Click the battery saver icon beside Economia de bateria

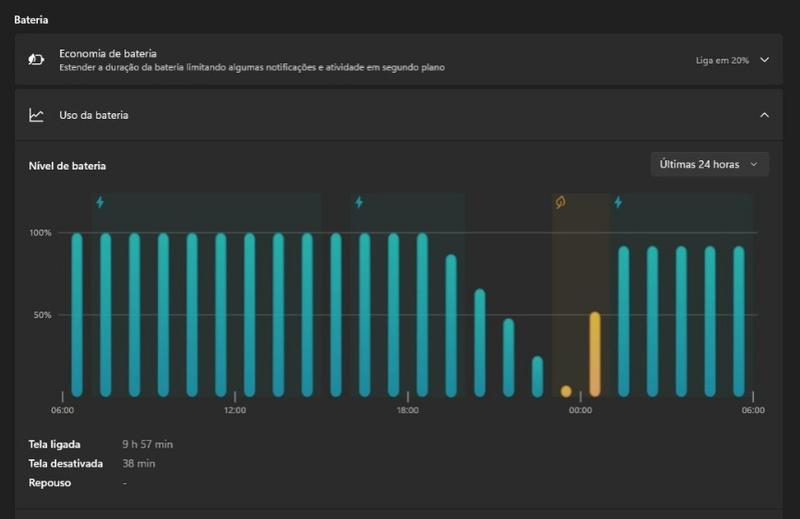point(36,60)
